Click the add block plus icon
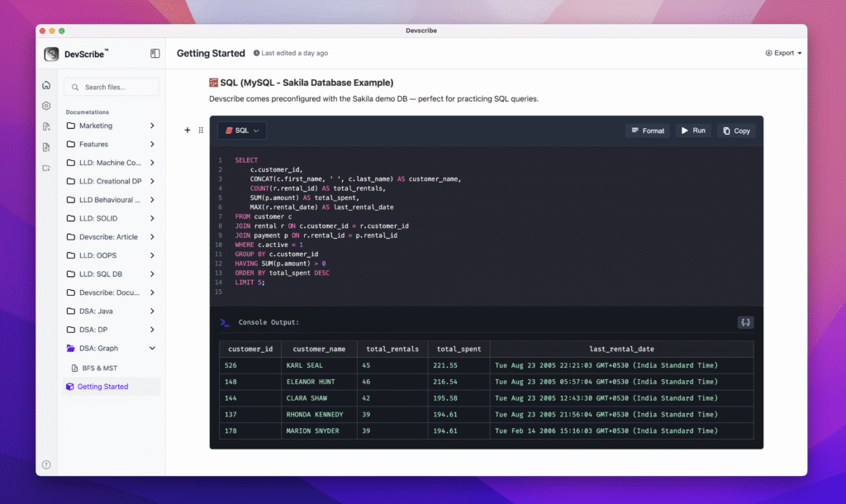The height and width of the screenshot is (504, 846). 188,131
